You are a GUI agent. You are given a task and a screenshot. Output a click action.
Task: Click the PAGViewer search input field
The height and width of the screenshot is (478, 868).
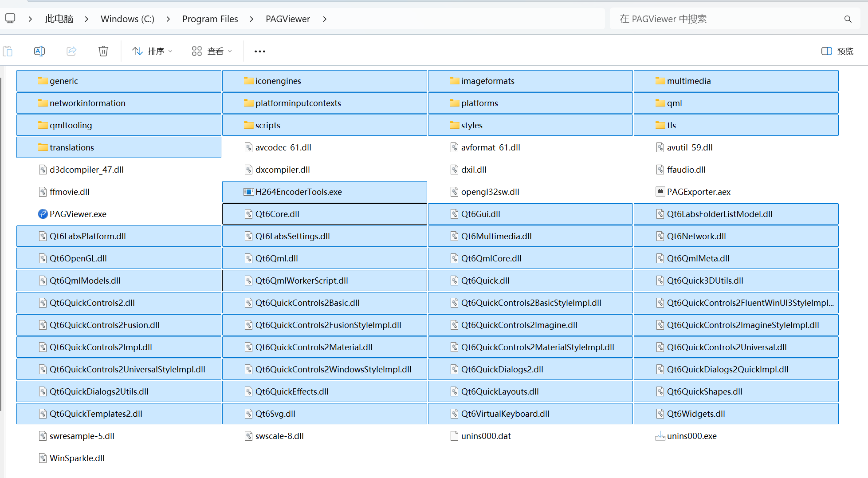pyautogui.click(x=727, y=19)
